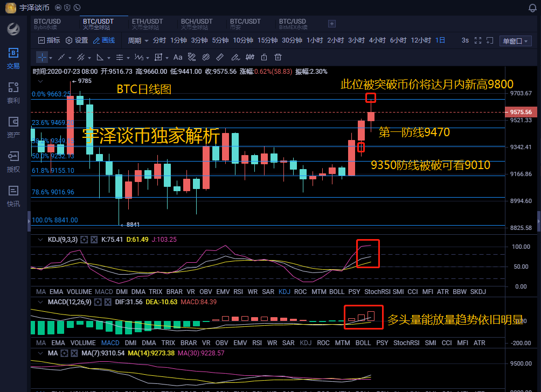Toggle the 画线 drawing toolbar
The image size is (541, 392).
pyautogui.click(x=103, y=40)
